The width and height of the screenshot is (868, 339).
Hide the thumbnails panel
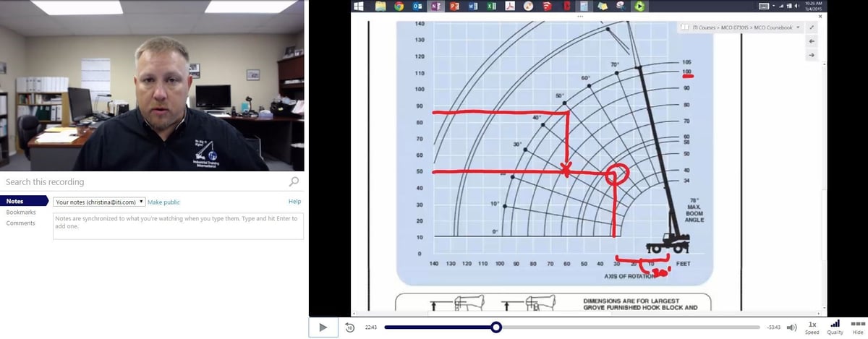click(x=859, y=327)
